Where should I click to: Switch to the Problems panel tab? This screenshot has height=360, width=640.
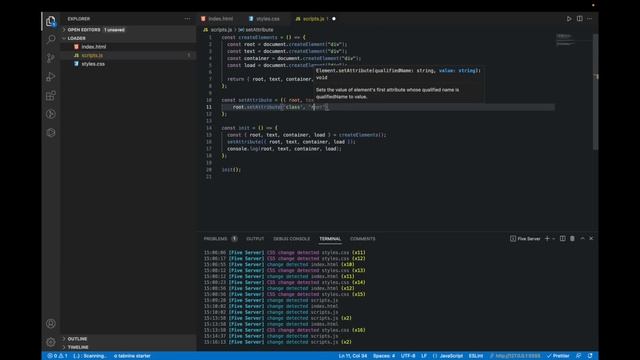click(216, 239)
